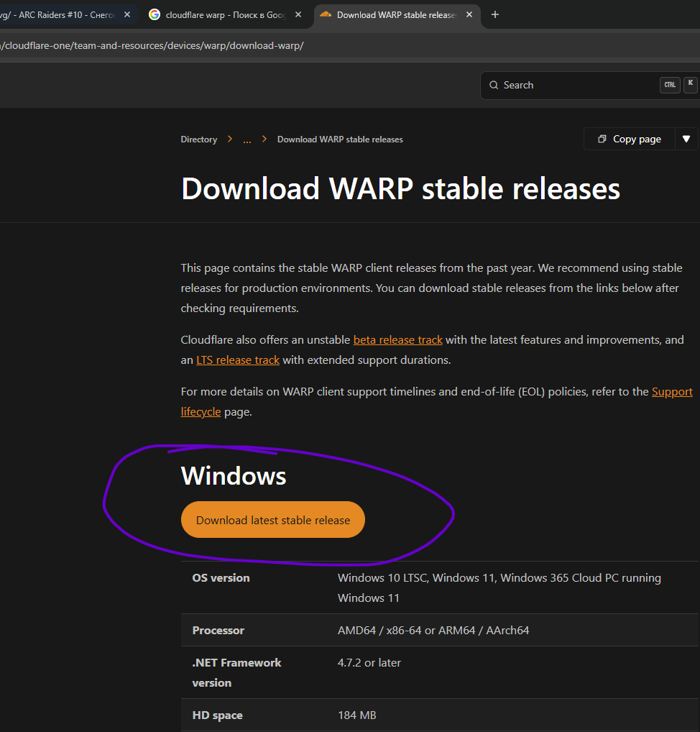This screenshot has height=732, width=700.
Task: Click the '4.7.2 or later' value
Action: (369, 663)
